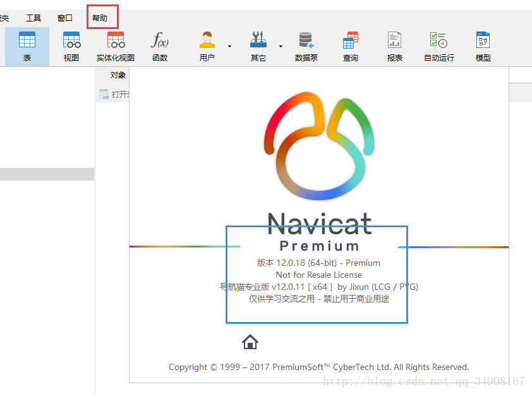The image size is (532, 394).
Task: Open the 查询 (Query) section
Action: (x=351, y=47)
